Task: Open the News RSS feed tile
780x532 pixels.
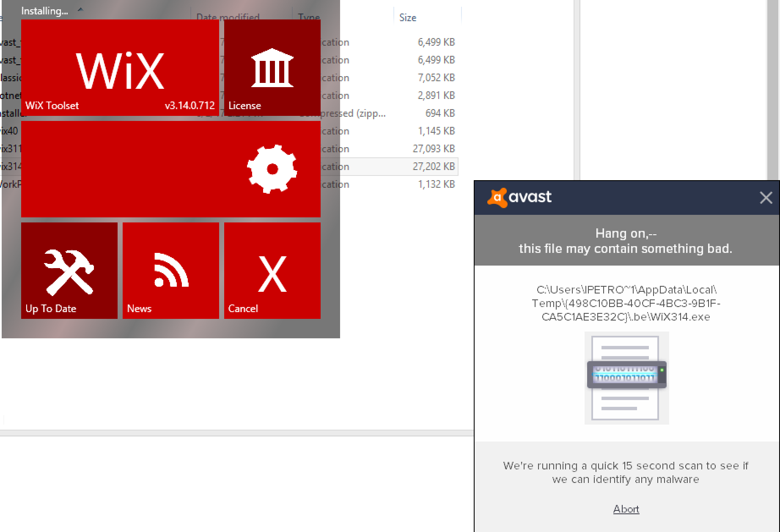Action: coord(170,271)
